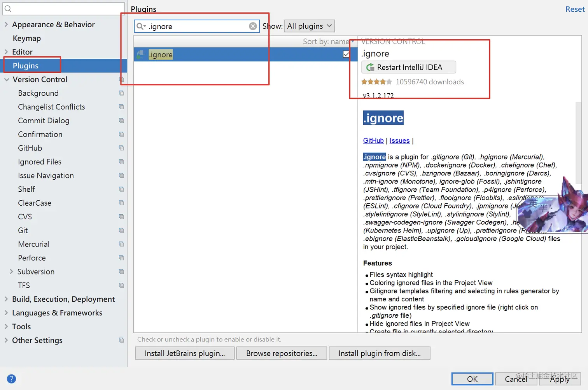Viewport: 588px width, 390px height.
Task: Open the help question mark icon
Action: 11,379
